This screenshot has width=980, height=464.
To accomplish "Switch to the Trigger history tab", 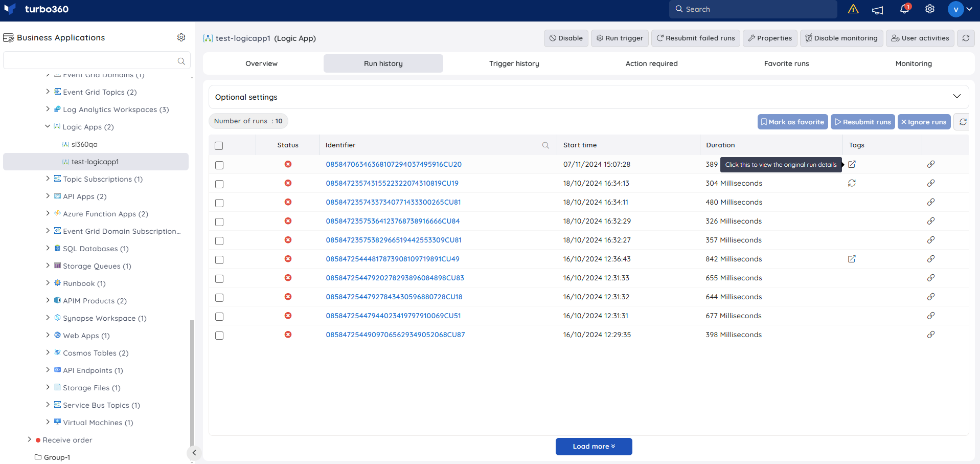I will [514, 63].
